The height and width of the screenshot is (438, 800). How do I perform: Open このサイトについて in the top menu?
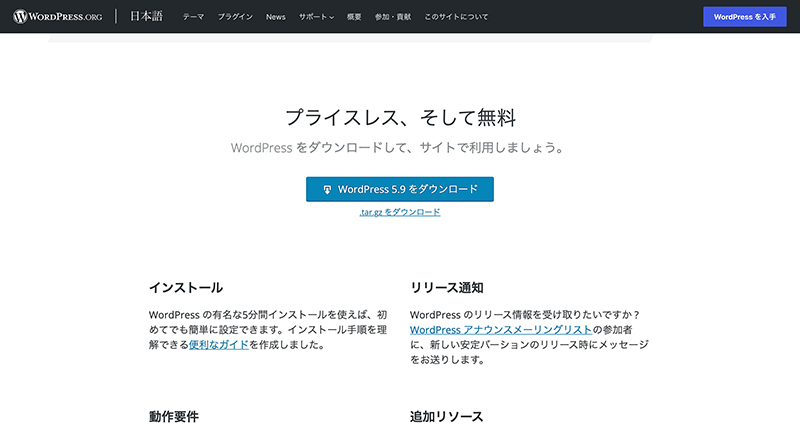(x=458, y=17)
